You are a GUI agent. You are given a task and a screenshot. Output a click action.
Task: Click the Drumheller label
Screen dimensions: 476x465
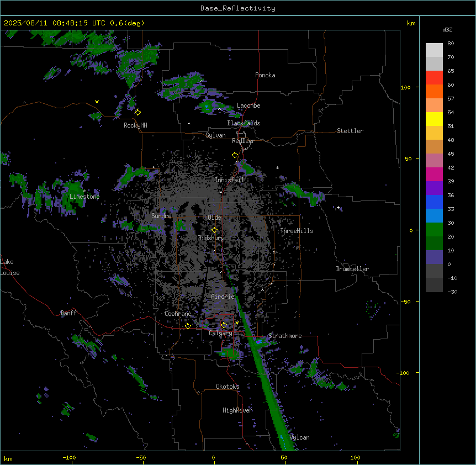point(352,269)
